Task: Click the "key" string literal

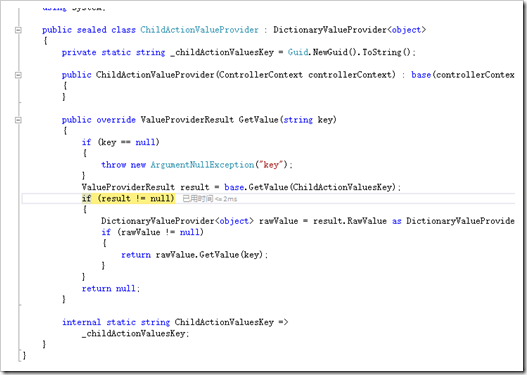Action: pyautogui.click(x=271, y=165)
